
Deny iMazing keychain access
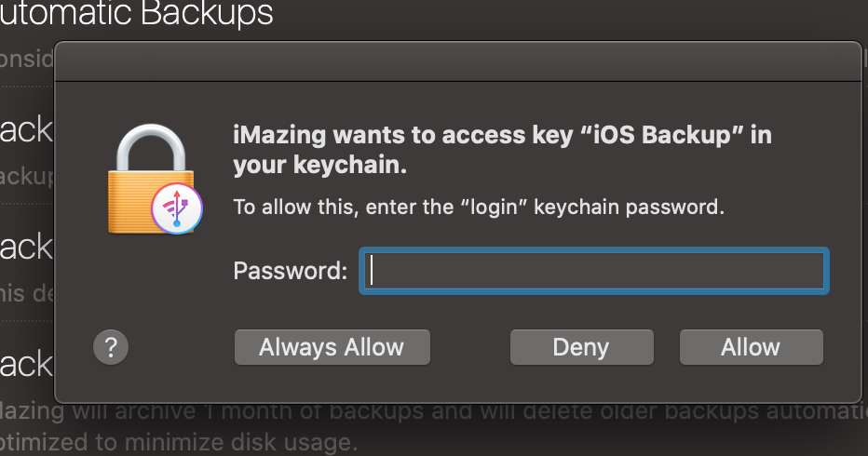(582, 347)
